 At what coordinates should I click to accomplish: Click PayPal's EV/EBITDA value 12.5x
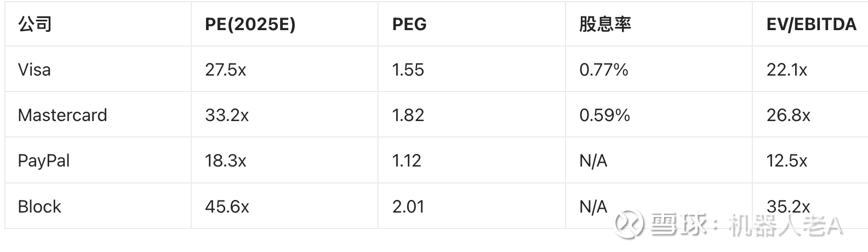(x=787, y=161)
